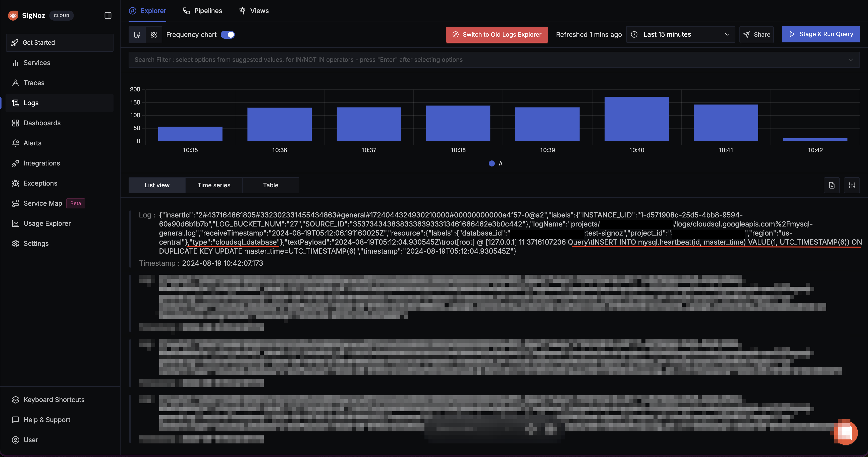
Task: Collapse the sidebar with the panel icon
Action: (x=108, y=16)
